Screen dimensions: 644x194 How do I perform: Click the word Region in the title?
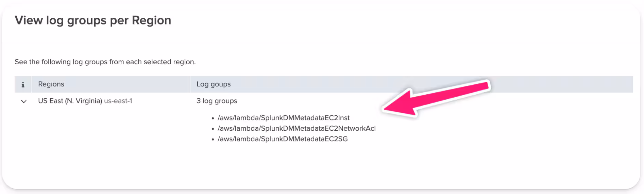pos(151,20)
